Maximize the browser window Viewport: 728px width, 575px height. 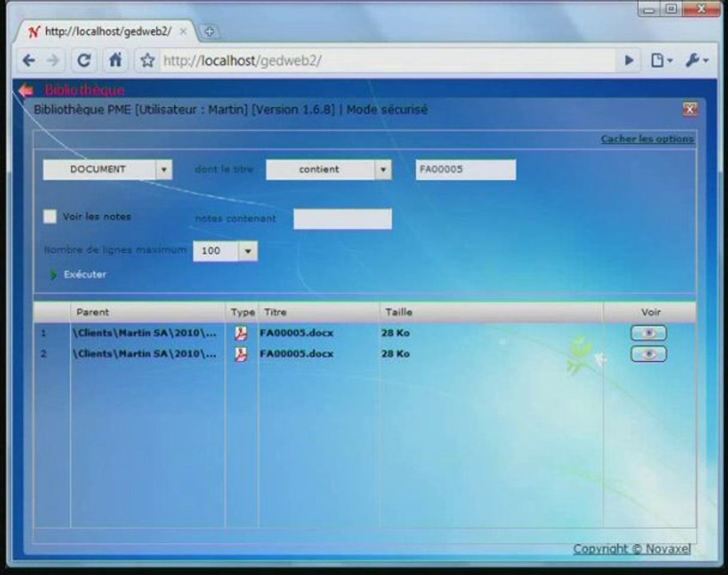pyautogui.click(x=671, y=9)
